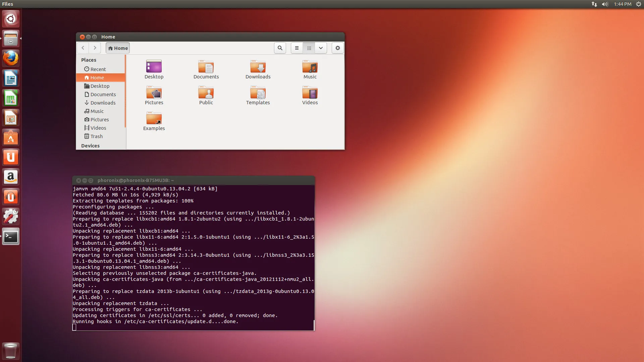The width and height of the screenshot is (644, 362).
Task: Open file manager settings gear
Action: coord(337,48)
